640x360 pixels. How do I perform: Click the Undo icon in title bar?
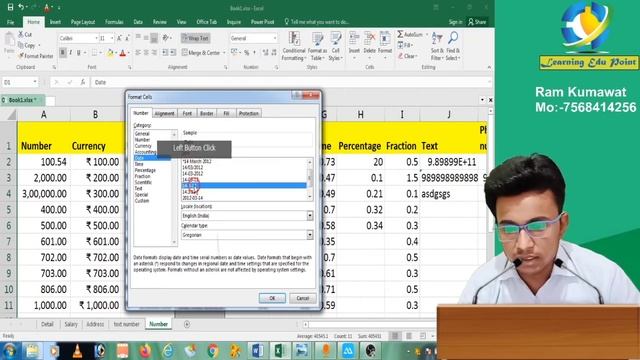[x=21, y=7]
